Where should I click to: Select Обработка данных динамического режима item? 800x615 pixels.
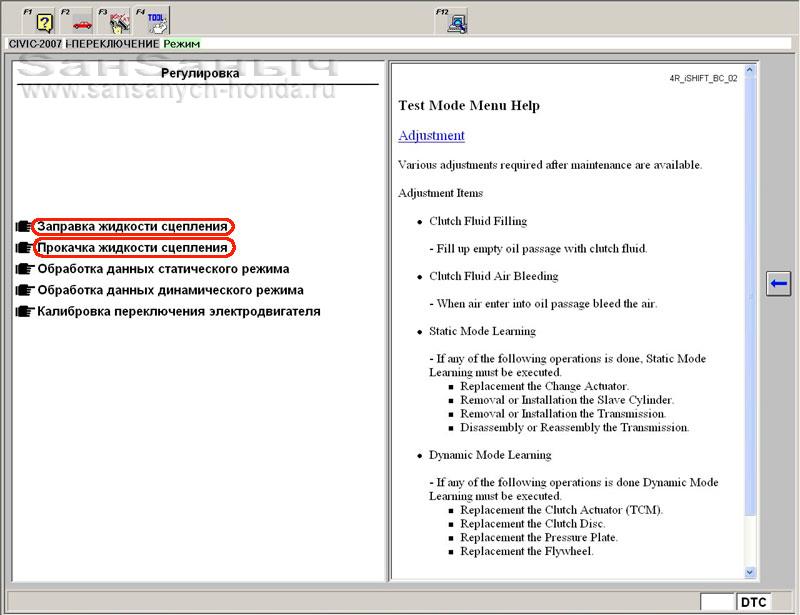pos(170,290)
